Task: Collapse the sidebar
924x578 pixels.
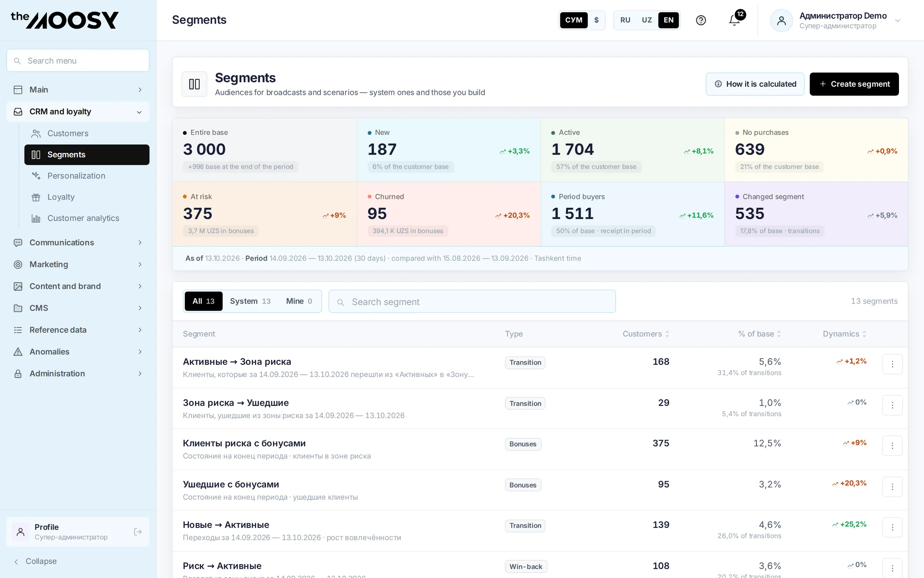Action: point(35,561)
